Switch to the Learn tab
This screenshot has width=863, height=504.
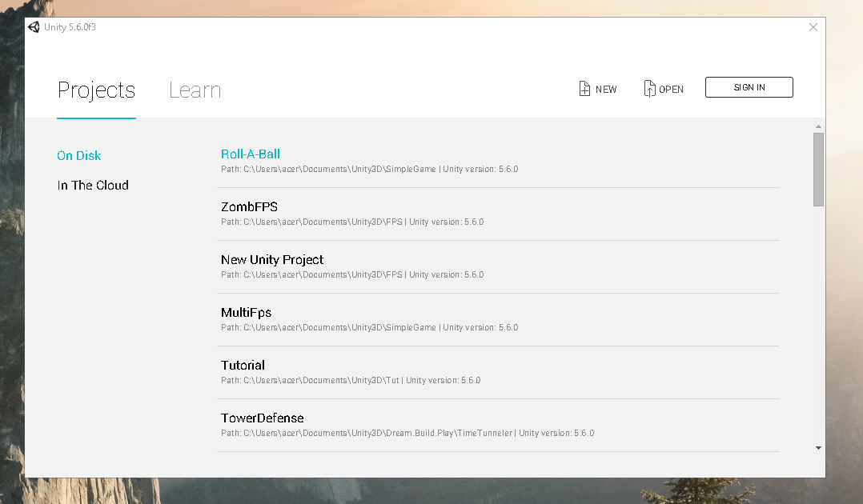coord(195,90)
